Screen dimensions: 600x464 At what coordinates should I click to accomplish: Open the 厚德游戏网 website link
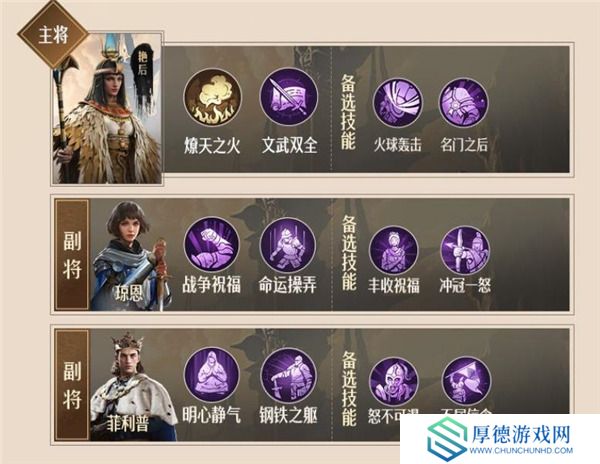[x=521, y=451]
